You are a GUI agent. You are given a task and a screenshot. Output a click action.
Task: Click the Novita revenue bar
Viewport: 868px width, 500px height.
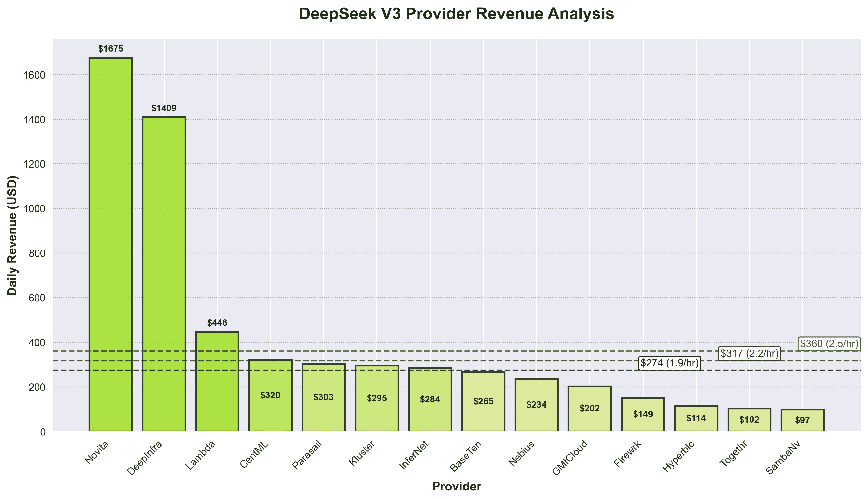[110, 244]
